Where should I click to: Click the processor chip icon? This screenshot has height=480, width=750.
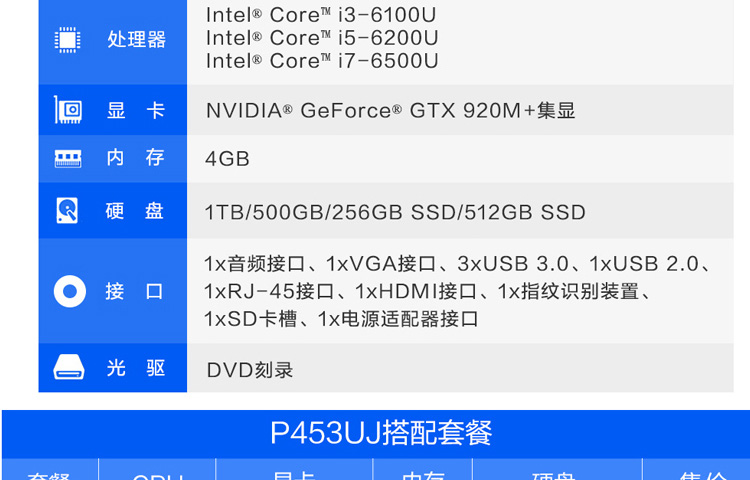pyautogui.click(x=67, y=40)
